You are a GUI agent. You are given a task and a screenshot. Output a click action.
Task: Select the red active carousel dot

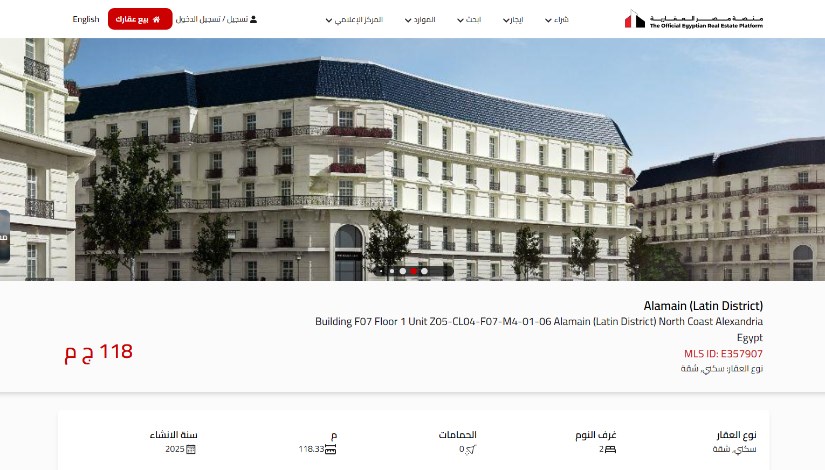pyautogui.click(x=414, y=272)
